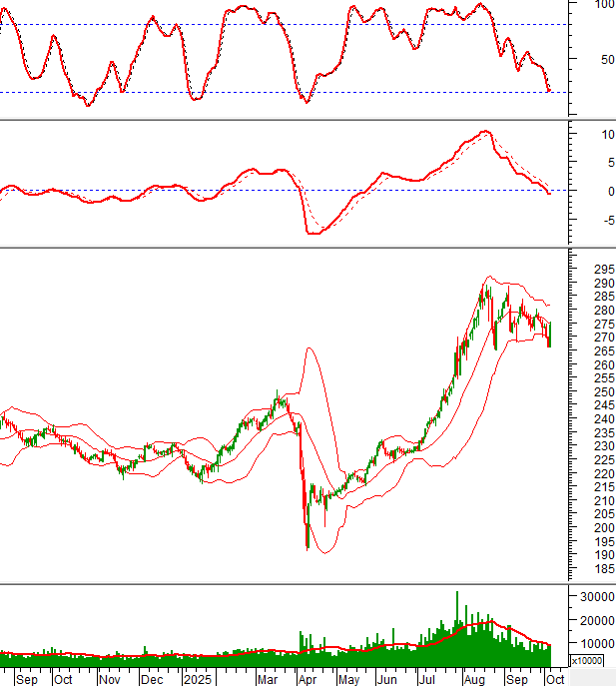Click the upper Bollinger band spike in April
Viewport: 616px width, 686px height.
point(309,347)
